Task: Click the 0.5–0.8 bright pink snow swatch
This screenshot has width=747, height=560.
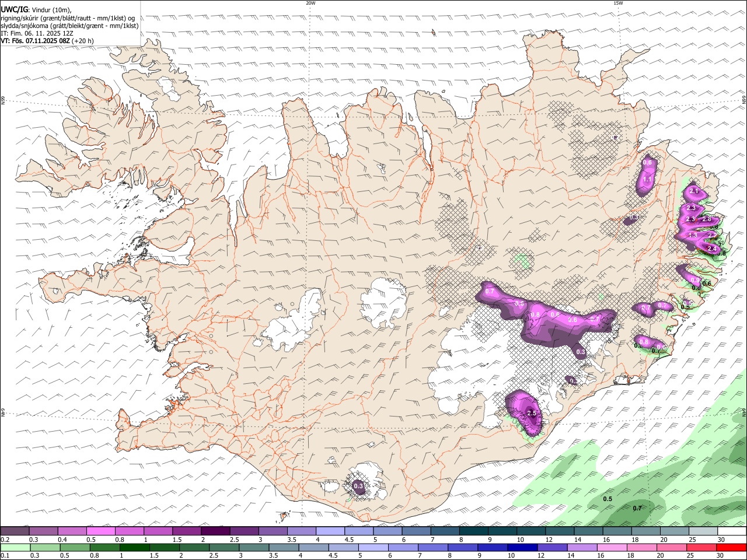Action: (x=100, y=531)
